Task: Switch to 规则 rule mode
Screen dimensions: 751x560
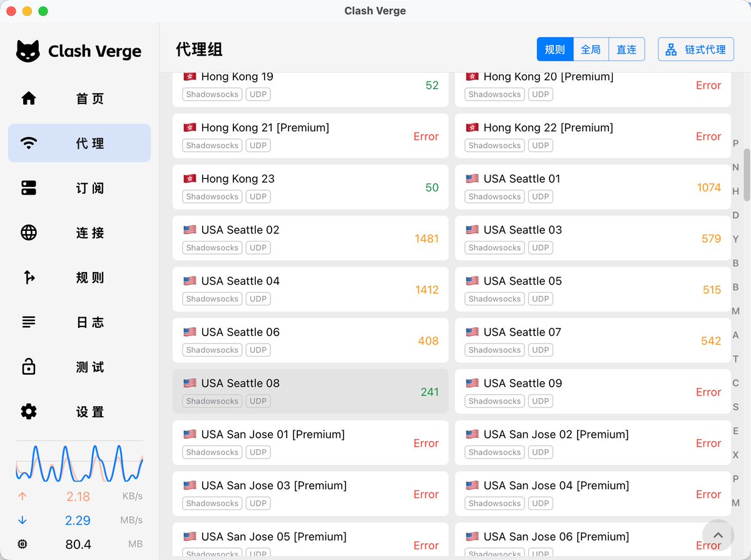Action: point(555,49)
